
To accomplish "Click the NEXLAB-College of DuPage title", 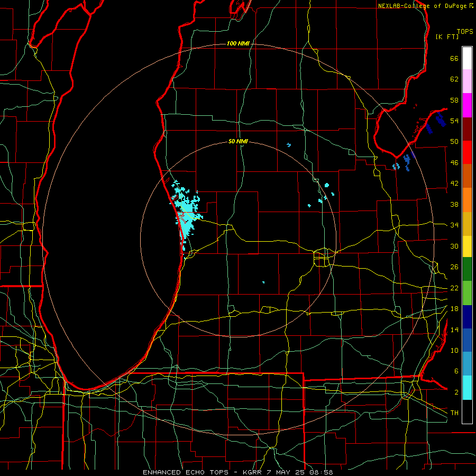I will (x=425, y=6).
